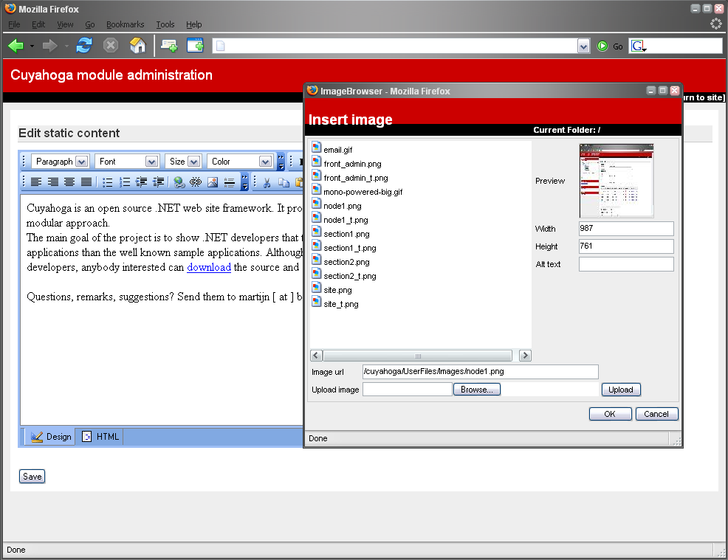Click the Height field
Viewport: 728px width, 560px height.
click(x=626, y=246)
